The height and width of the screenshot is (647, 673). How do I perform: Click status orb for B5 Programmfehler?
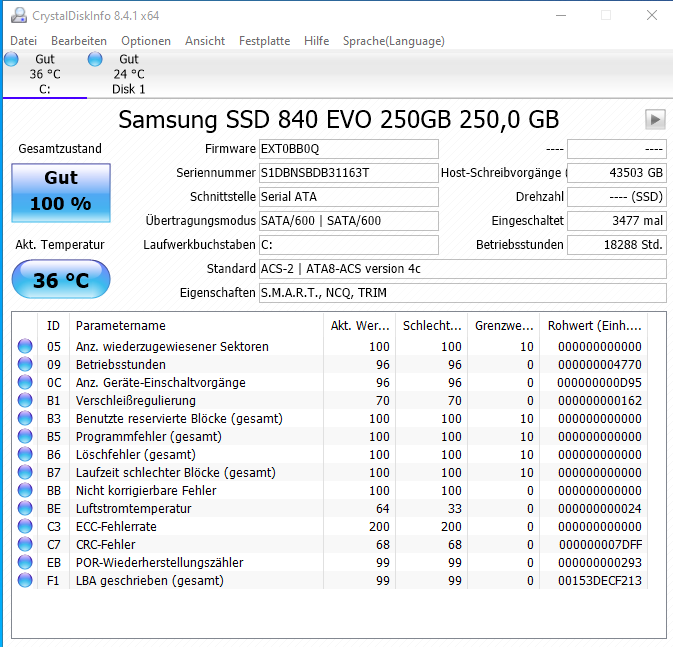25,436
